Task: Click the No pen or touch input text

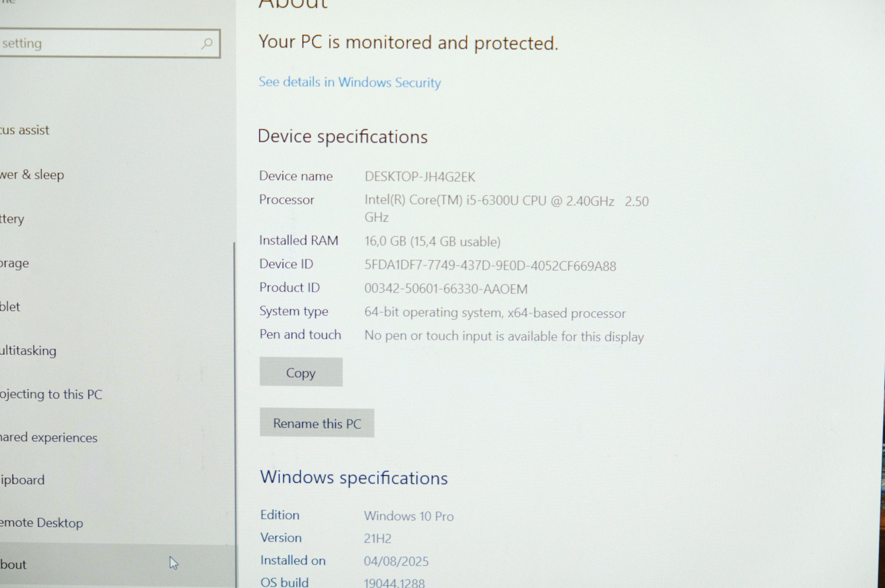Action: (x=504, y=336)
